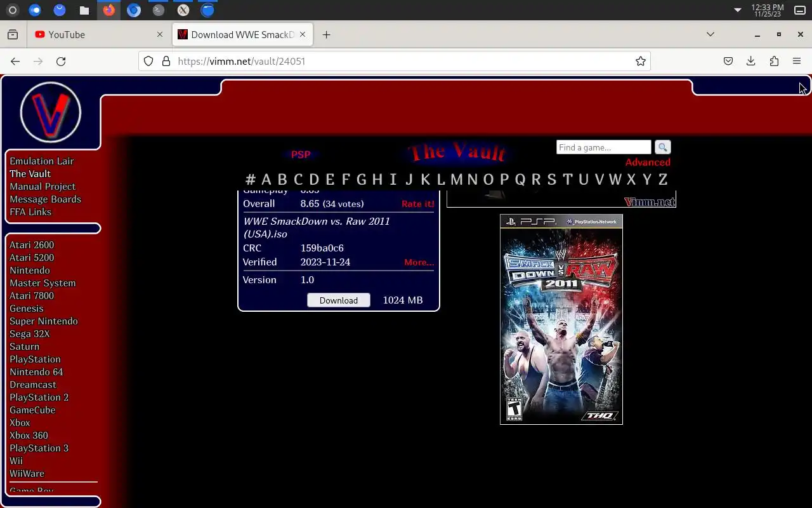
Task: Browse games starting with letter S
Action: [552, 179]
